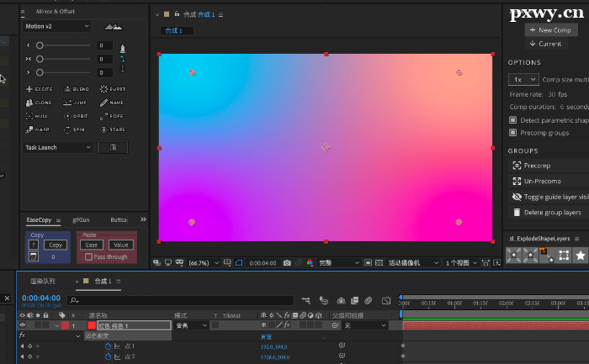
Task: Open the 无 parent link dropdown
Action: (x=364, y=325)
